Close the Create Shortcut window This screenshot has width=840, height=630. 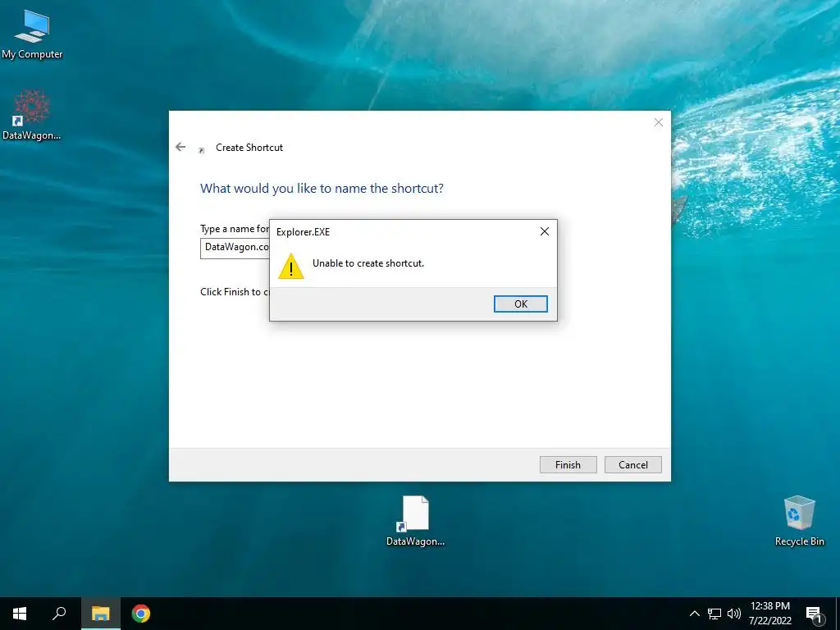(x=659, y=123)
